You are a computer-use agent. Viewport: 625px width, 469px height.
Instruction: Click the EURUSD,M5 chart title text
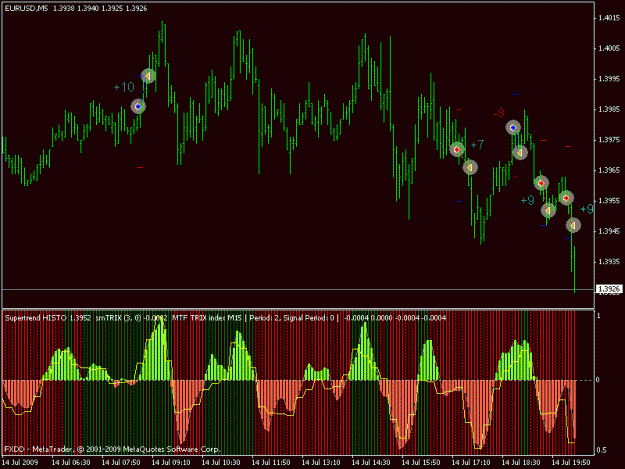pyautogui.click(x=26, y=8)
